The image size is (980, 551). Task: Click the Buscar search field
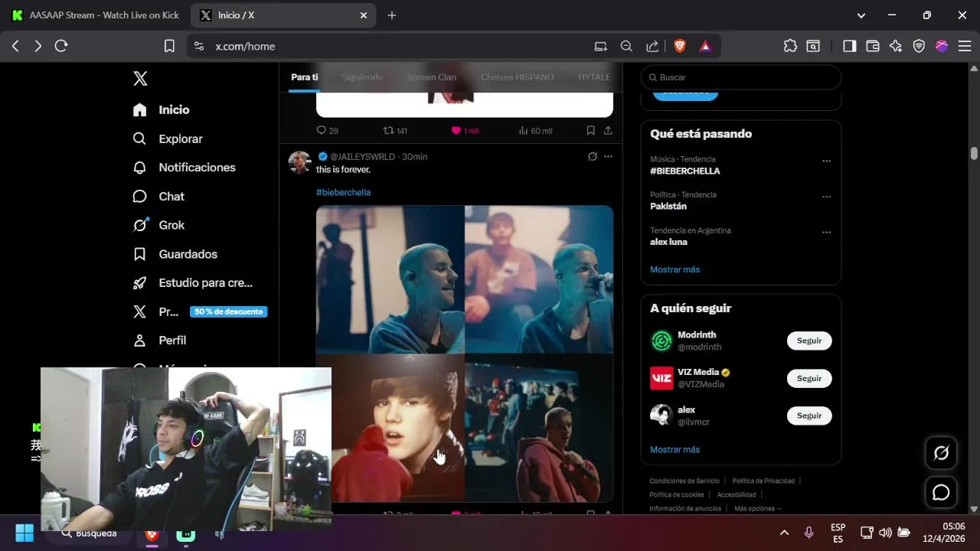tap(740, 77)
